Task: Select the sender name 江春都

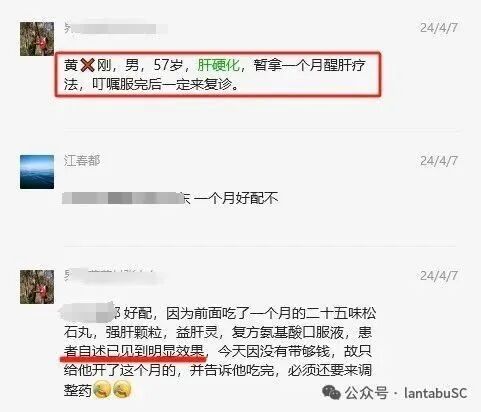Action: click(82, 161)
